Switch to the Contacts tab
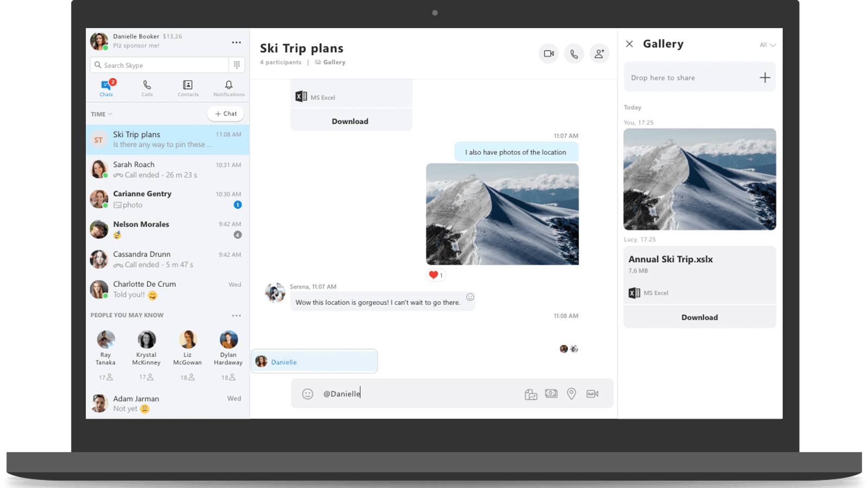The width and height of the screenshot is (868, 488). (188, 88)
